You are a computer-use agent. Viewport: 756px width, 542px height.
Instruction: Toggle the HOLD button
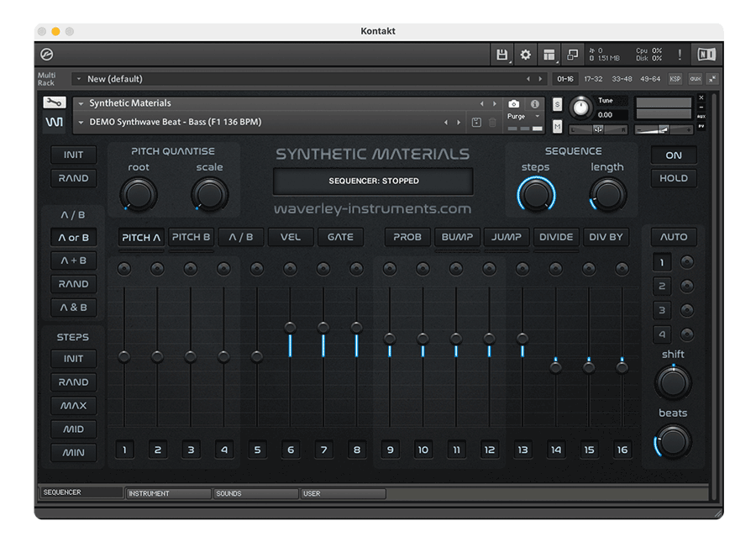click(674, 178)
